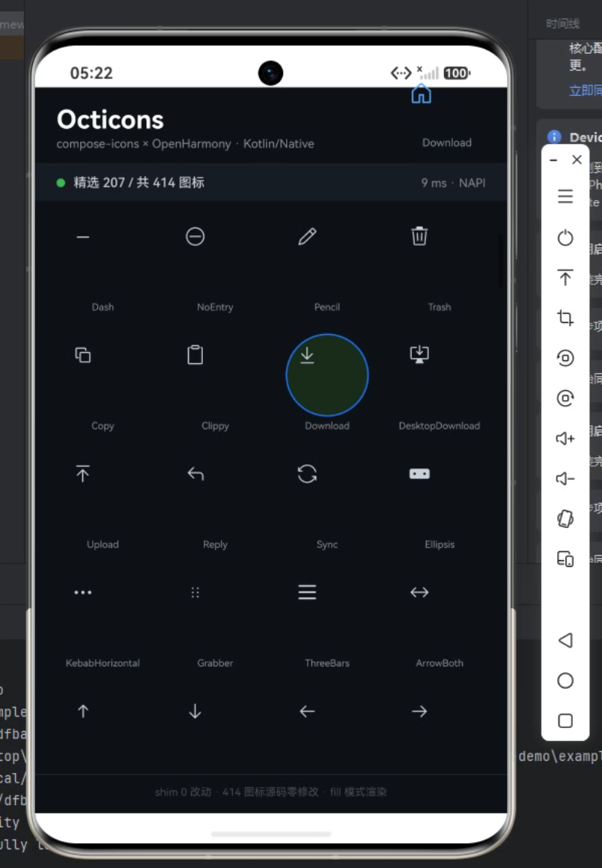Click the 'DesktopDownload' text label
Viewport: 602px width, 868px height.
click(440, 425)
